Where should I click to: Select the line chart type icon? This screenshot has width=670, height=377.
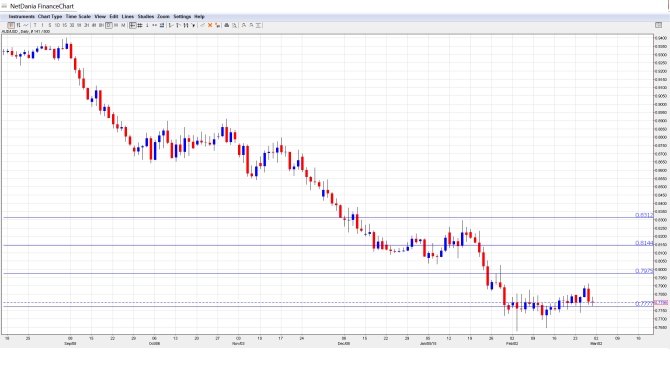click(x=26, y=26)
